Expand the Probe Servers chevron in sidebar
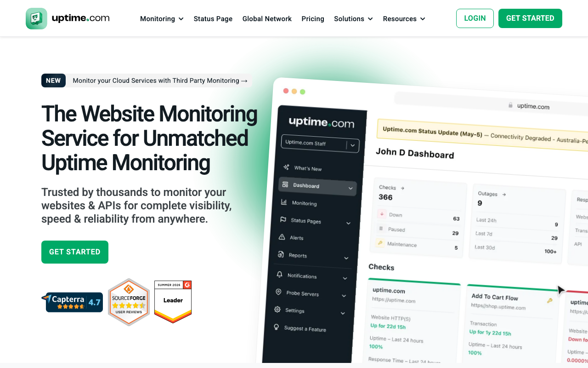The image size is (588, 368). [344, 296]
